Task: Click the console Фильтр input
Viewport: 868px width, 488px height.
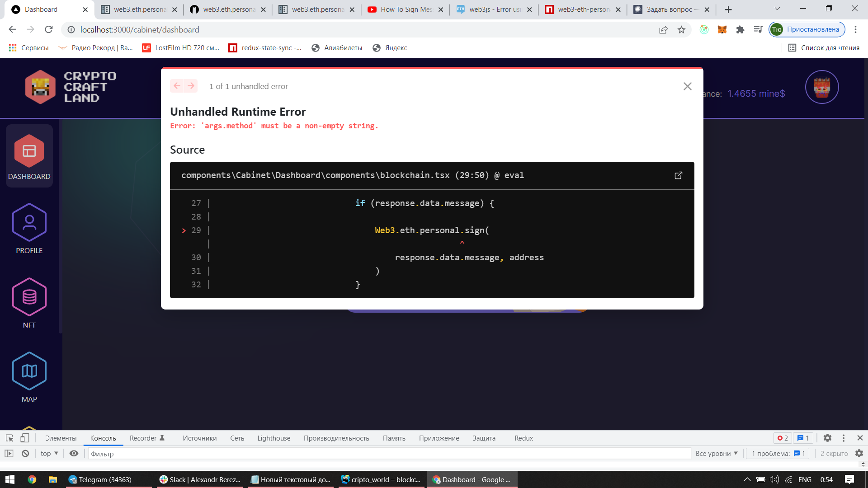Action: click(389, 453)
